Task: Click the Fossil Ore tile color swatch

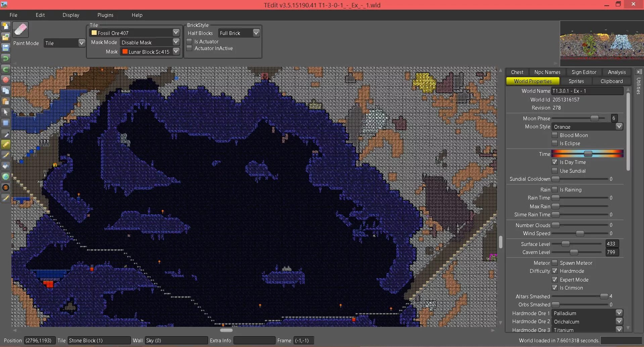Action: tap(94, 33)
